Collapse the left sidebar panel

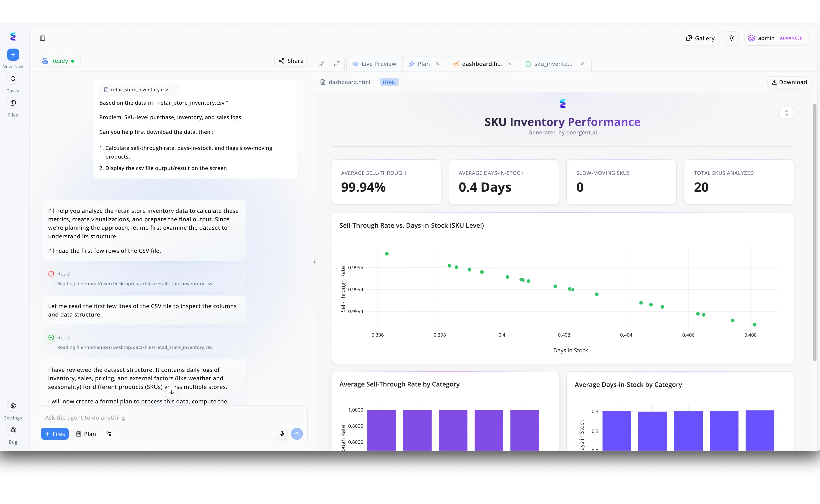43,38
